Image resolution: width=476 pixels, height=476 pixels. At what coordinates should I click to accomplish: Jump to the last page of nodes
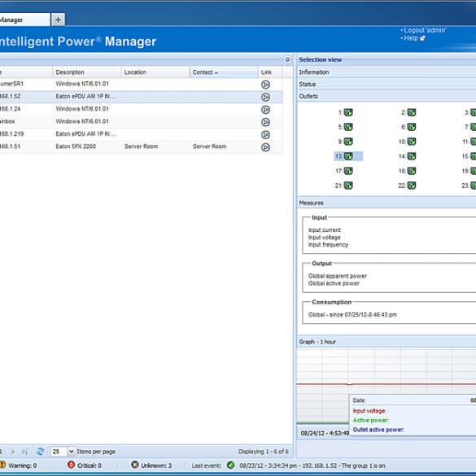click(24, 452)
